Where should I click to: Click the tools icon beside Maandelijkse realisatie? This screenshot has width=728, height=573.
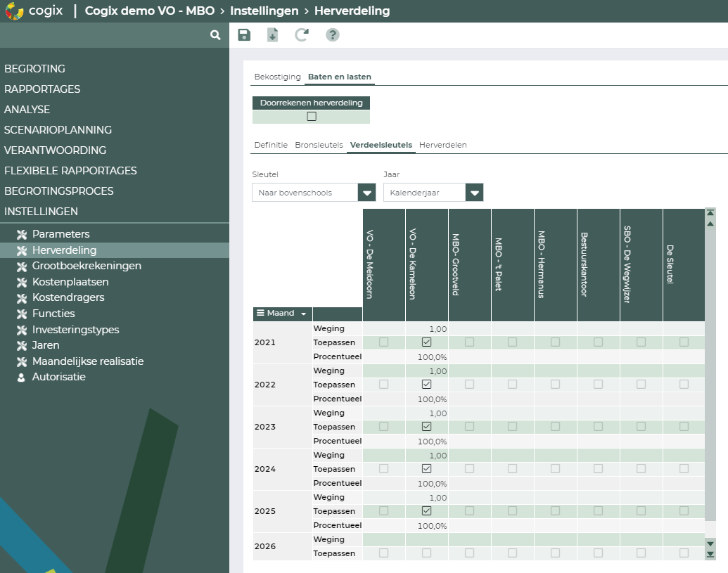coord(21,361)
